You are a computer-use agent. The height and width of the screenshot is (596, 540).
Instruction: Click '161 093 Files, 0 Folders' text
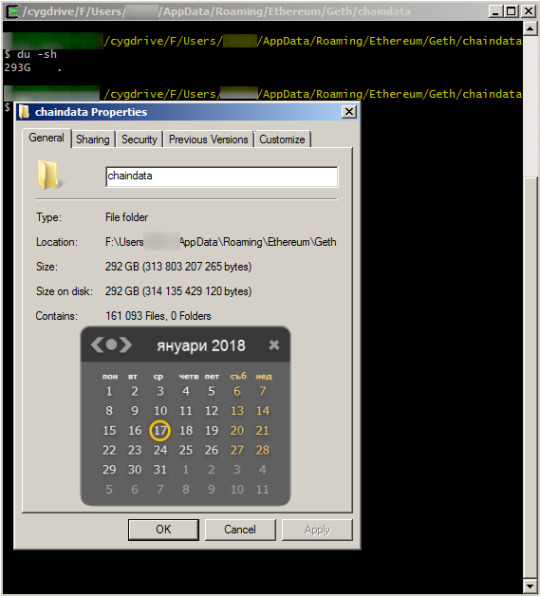tap(158, 316)
